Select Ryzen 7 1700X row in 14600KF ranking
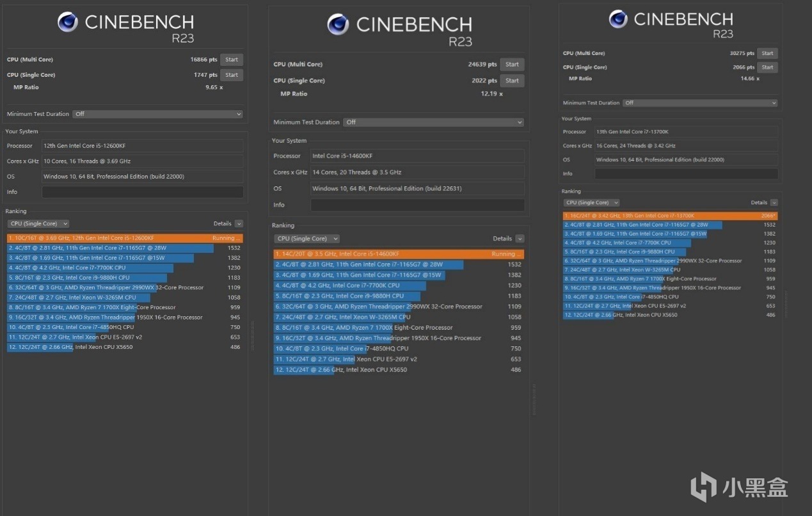812x516 pixels. (399, 328)
